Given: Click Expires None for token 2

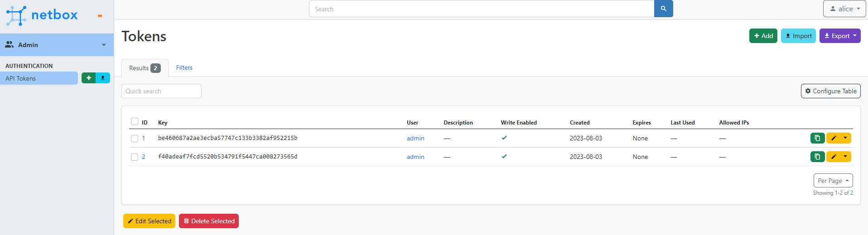Looking at the screenshot, I should pyautogui.click(x=640, y=157).
